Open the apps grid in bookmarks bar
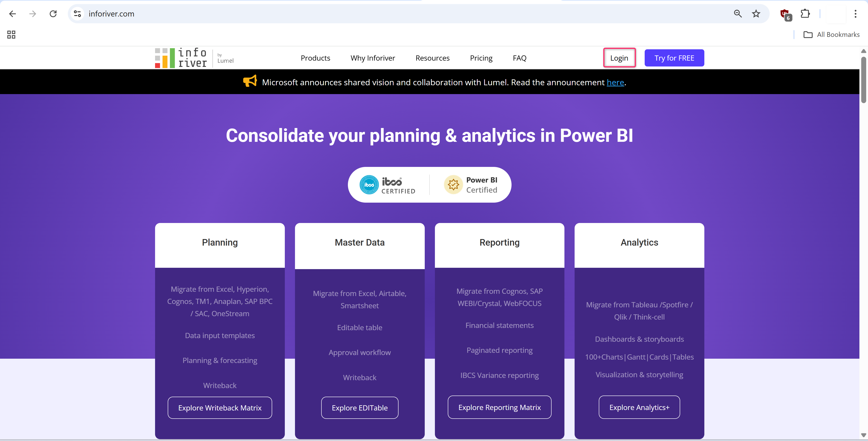Screen dimensions: 868x441 pos(11,34)
